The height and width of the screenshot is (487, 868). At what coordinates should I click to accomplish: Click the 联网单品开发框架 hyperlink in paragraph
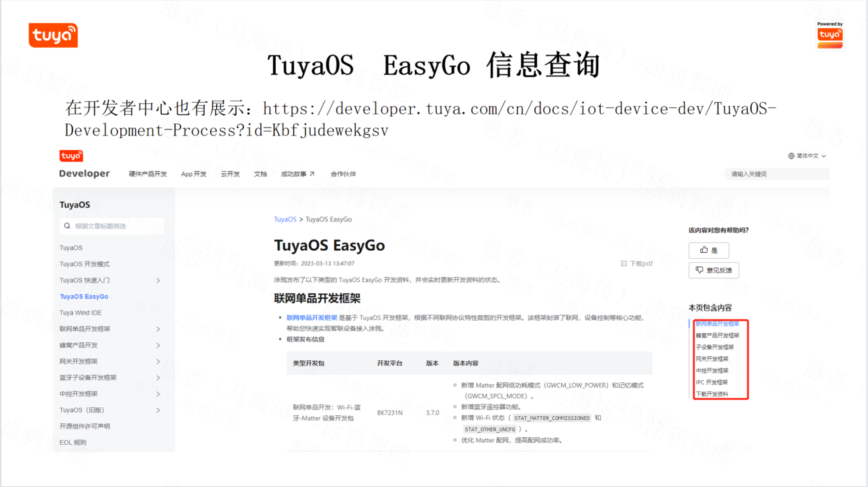312,318
